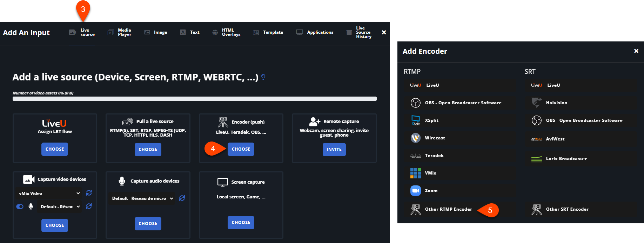Refresh the Capture audio devices list
644x243 pixels.
tap(182, 198)
